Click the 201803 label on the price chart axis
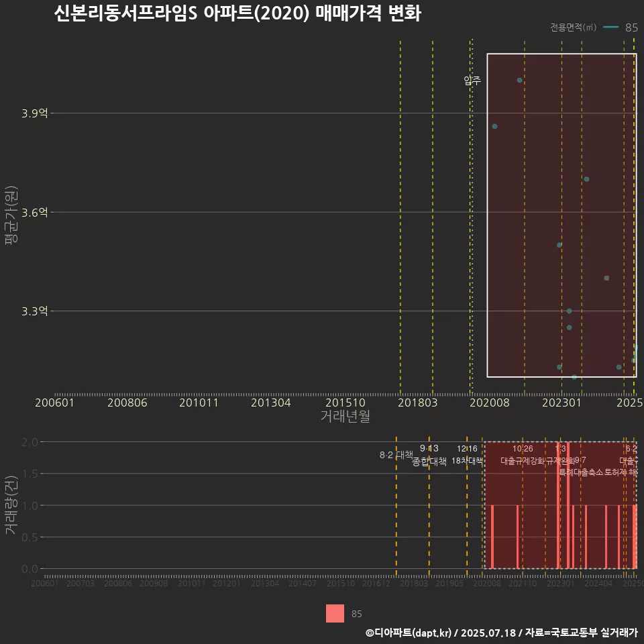 [x=417, y=402]
